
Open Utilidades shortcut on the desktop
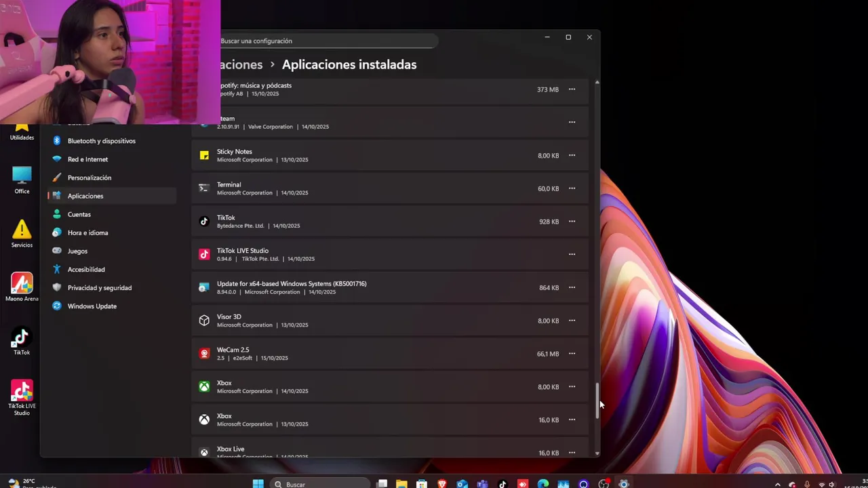(22, 131)
